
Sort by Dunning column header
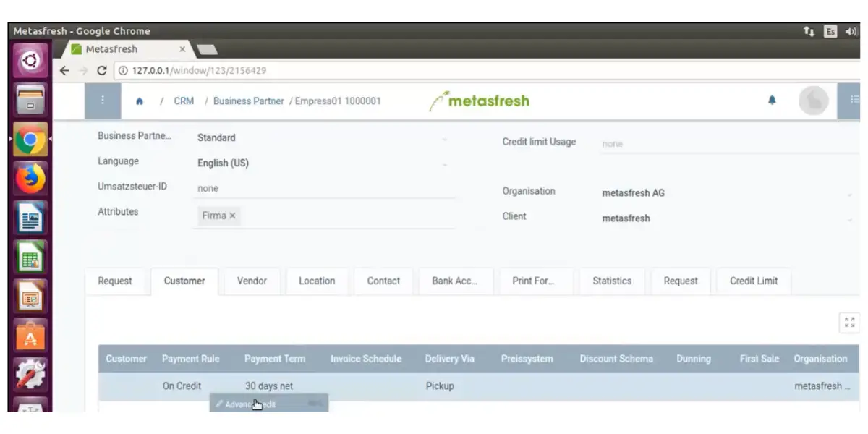(694, 359)
